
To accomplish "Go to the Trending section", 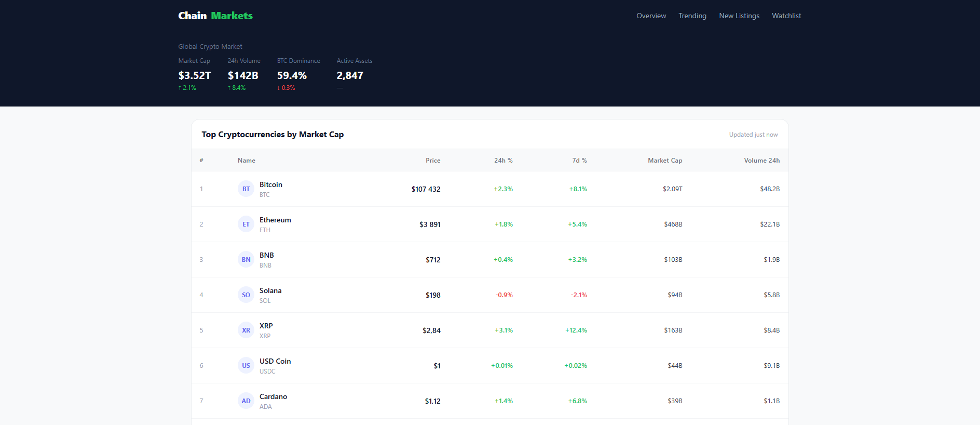I will pos(692,16).
